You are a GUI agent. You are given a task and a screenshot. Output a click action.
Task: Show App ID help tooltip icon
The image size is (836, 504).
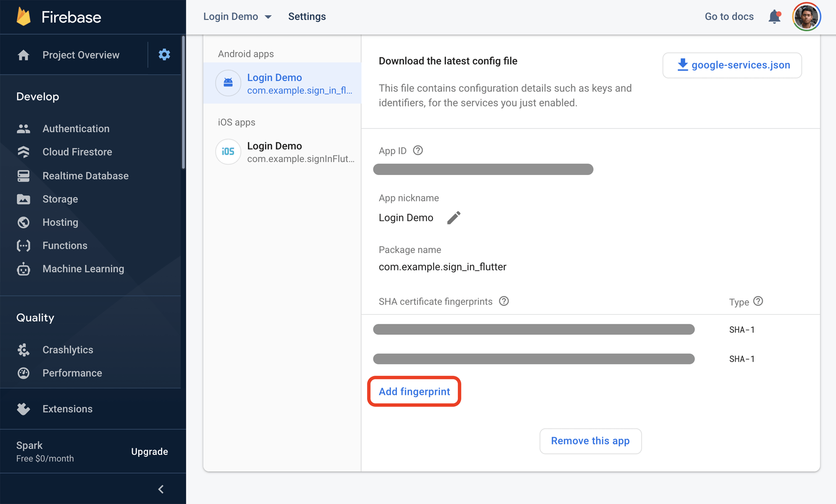coord(418,150)
